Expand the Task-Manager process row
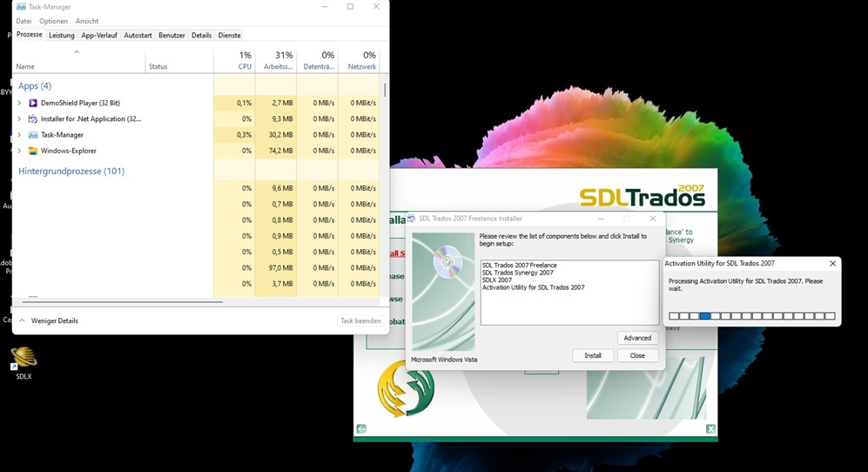868x472 pixels. point(19,135)
